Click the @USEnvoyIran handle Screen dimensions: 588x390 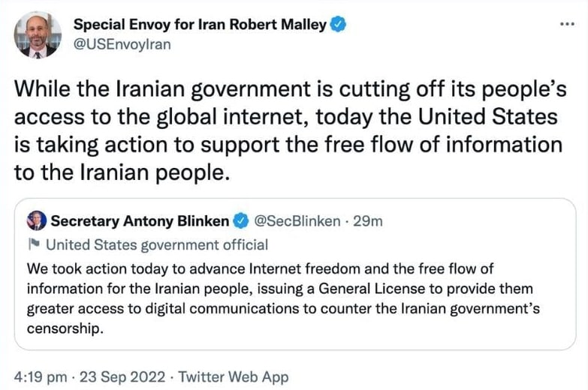click(122, 44)
